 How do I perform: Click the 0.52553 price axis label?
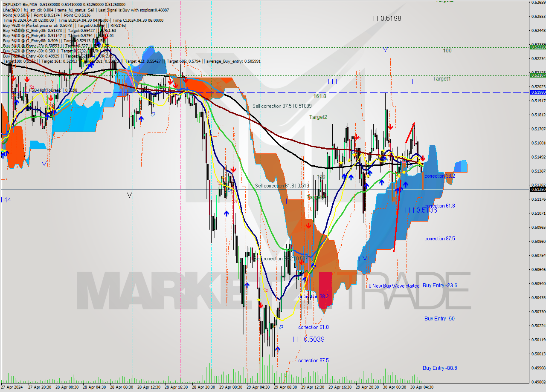coord(538,16)
